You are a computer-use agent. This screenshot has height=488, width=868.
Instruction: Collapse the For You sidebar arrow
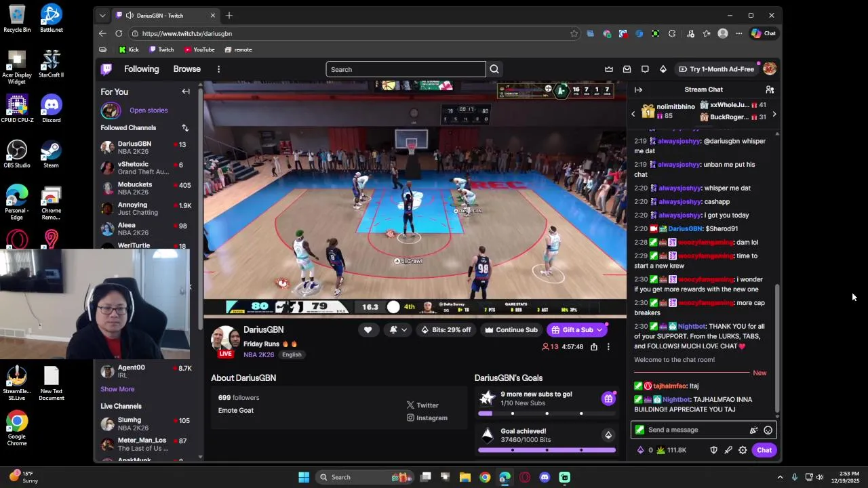[186, 91]
